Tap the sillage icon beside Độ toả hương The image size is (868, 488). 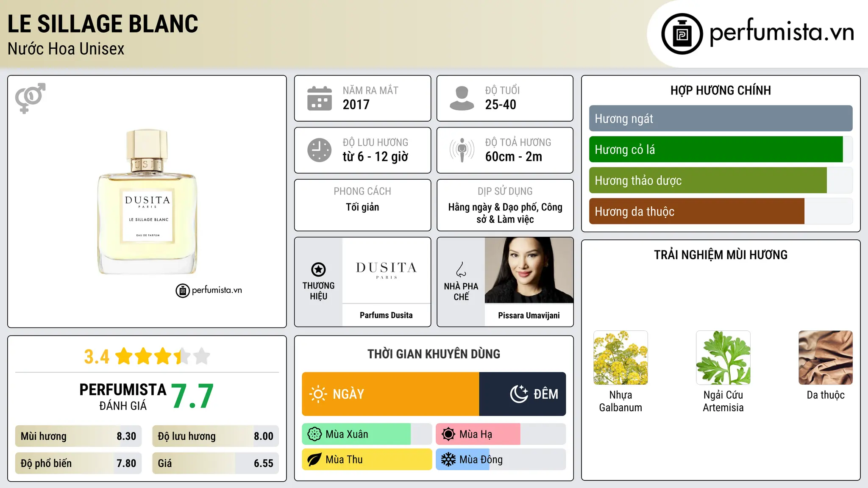point(462,150)
